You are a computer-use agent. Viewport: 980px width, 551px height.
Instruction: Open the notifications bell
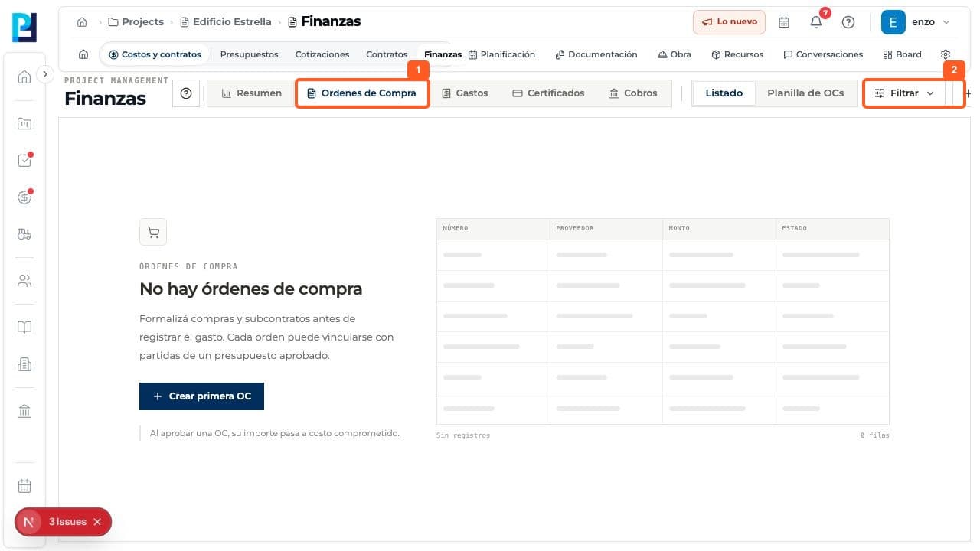point(816,22)
